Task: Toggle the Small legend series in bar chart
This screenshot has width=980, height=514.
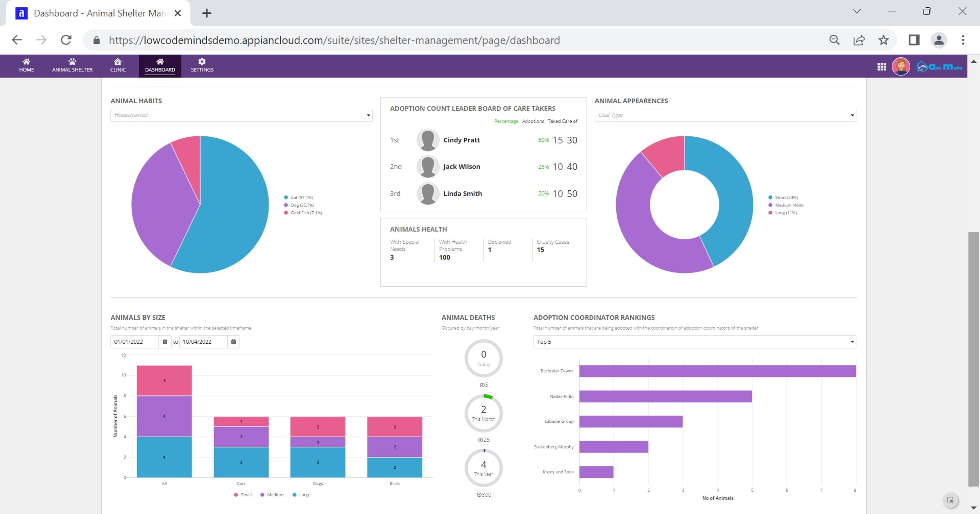Action: pyautogui.click(x=243, y=495)
